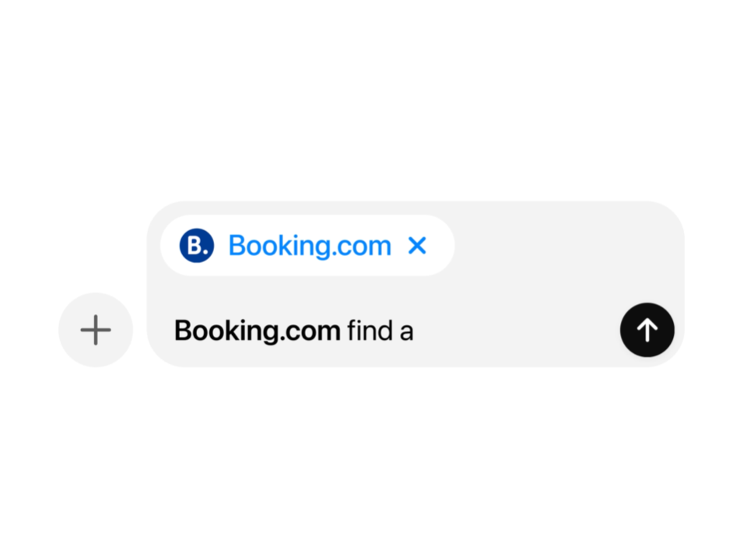Click the Booking.com logo icon
The image size is (747, 560).
point(196,246)
